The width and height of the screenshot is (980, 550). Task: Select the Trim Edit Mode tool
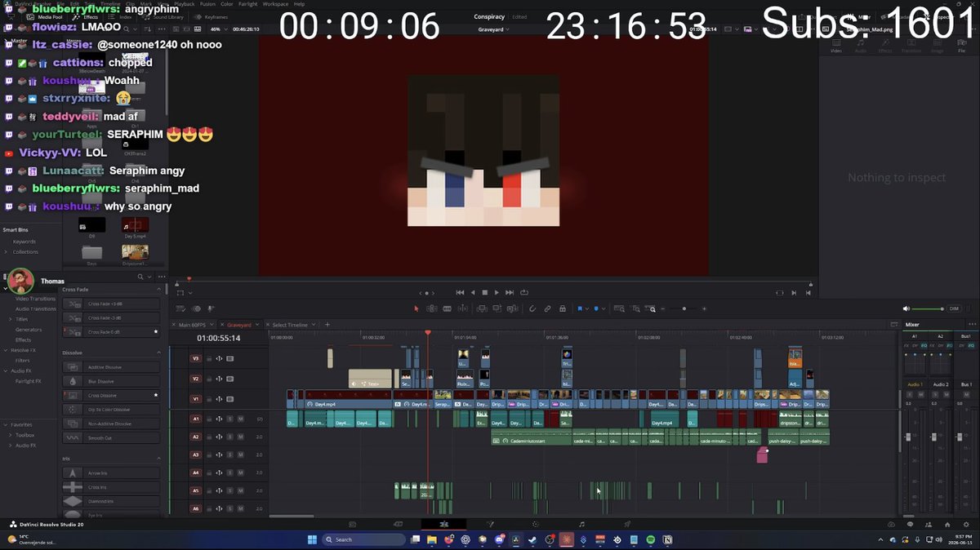click(x=431, y=308)
